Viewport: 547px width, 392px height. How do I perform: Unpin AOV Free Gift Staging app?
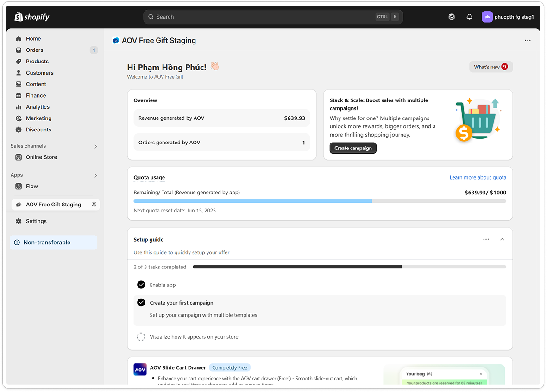pos(94,205)
